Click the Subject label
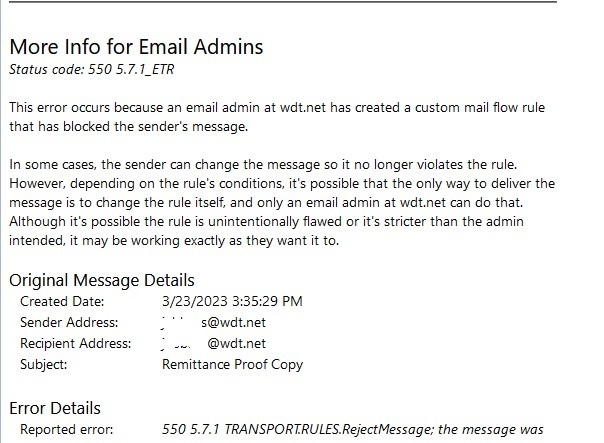 click(x=43, y=364)
